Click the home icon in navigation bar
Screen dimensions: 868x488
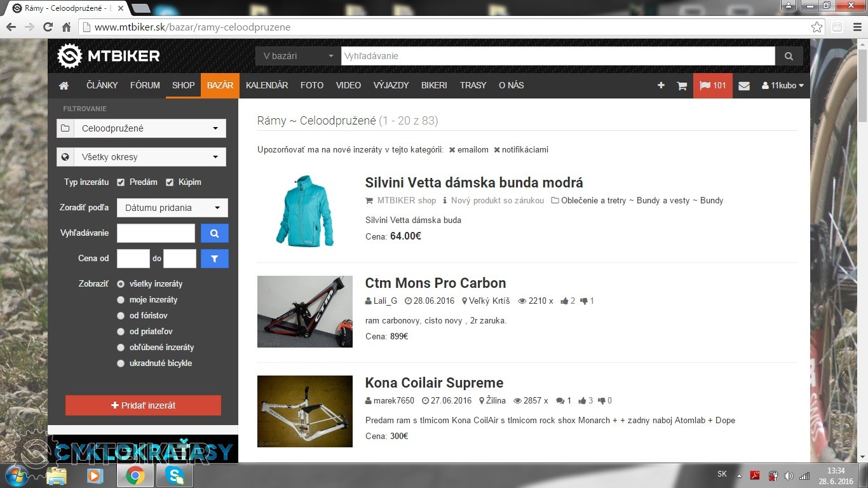64,86
